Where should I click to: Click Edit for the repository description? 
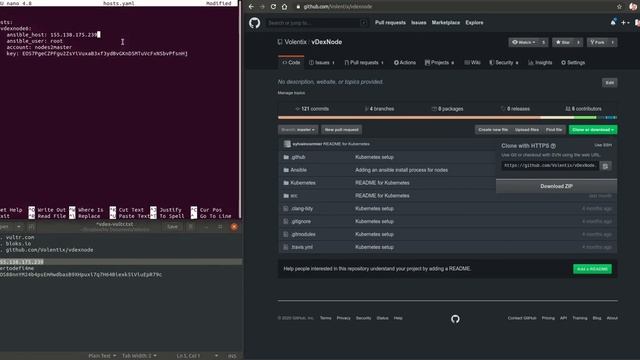609,82
